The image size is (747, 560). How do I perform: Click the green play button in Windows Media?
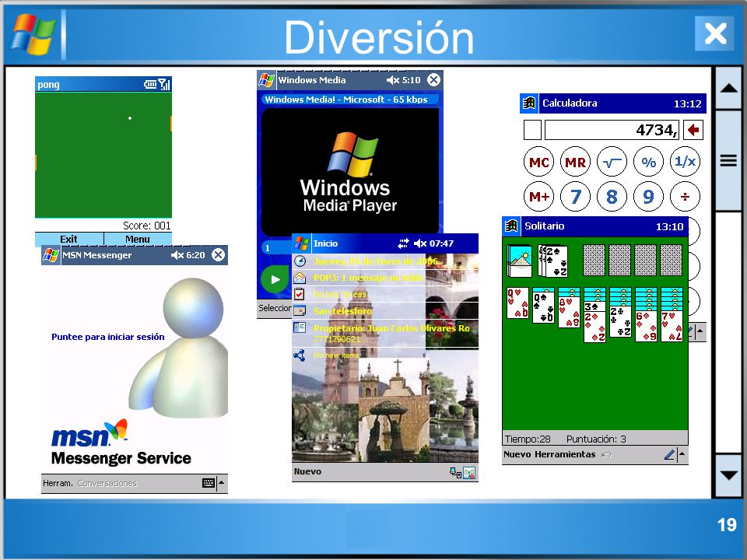(x=275, y=279)
